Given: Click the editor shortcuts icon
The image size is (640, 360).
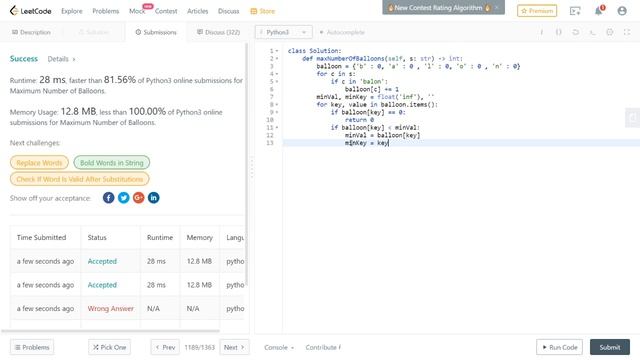Looking at the screenshot, I should tap(593, 32).
